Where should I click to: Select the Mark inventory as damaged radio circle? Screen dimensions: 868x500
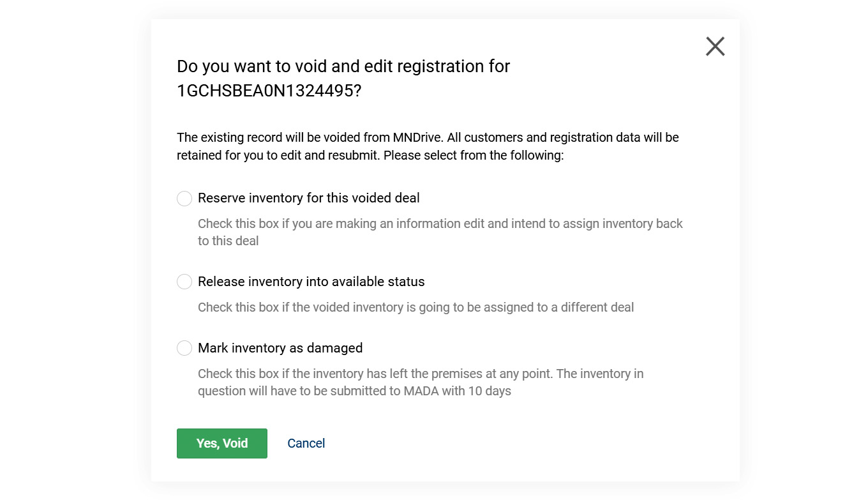[x=184, y=348]
